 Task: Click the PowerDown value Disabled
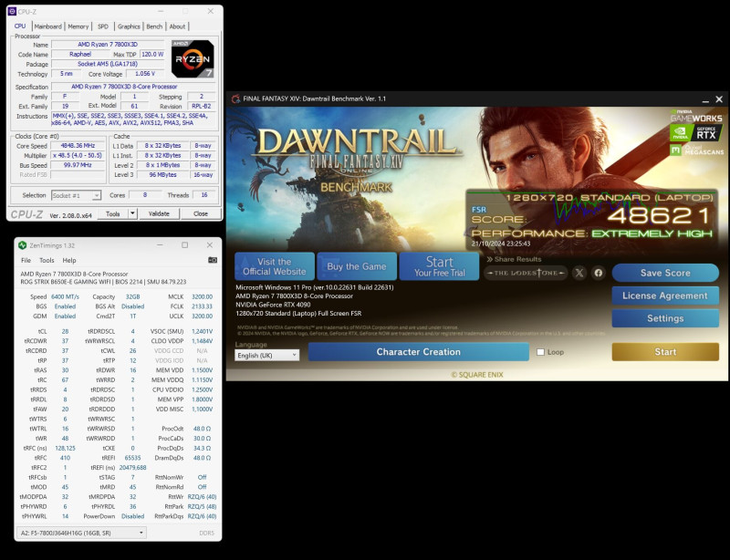click(132, 516)
